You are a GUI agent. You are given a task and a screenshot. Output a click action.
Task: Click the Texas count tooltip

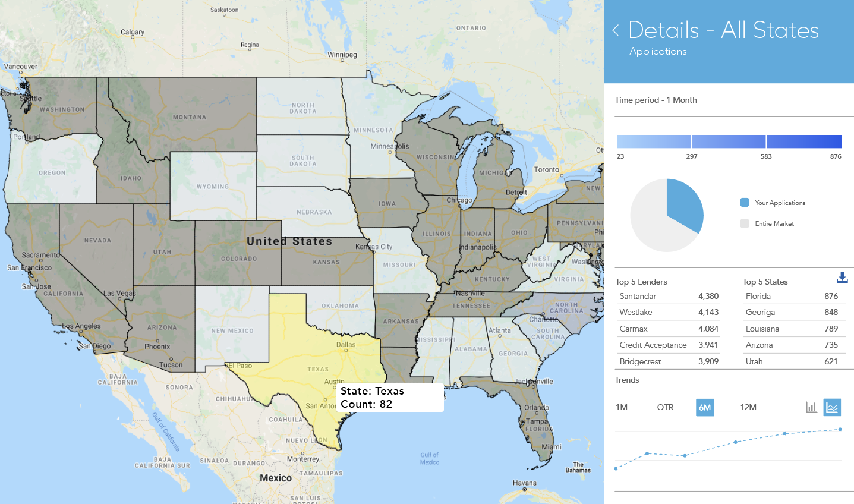(x=390, y=398)
